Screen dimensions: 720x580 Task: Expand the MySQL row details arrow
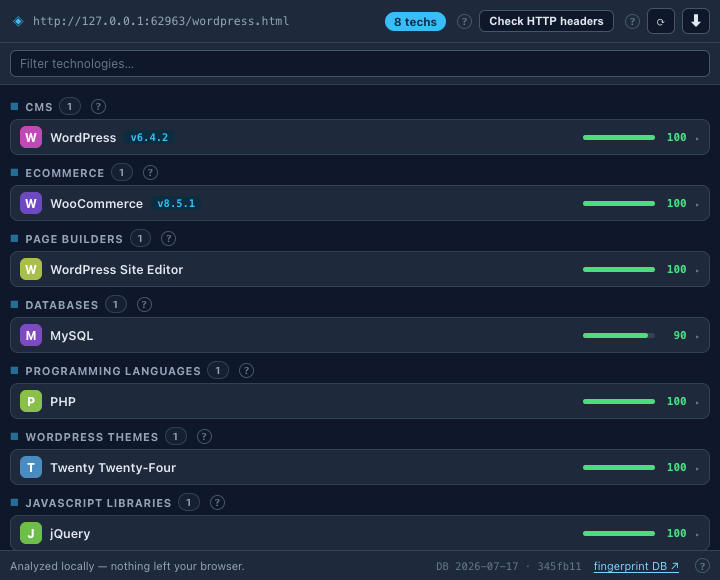[697, 337]
